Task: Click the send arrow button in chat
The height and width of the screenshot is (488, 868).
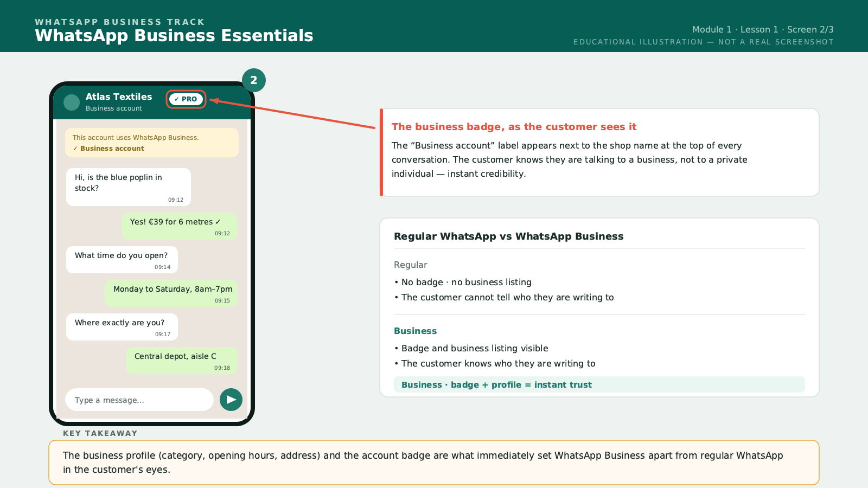Action: point(231,400)
